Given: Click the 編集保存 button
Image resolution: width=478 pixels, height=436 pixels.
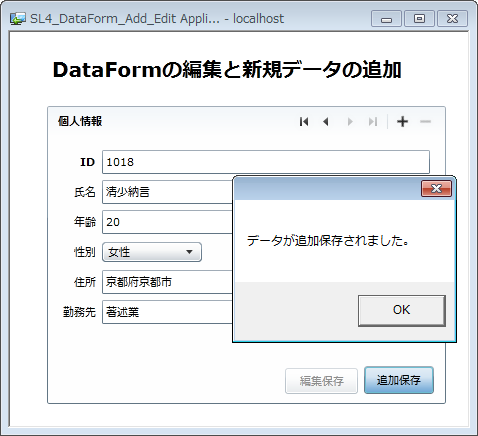Looking at the screenshot, I should click(x=321, y=381).
